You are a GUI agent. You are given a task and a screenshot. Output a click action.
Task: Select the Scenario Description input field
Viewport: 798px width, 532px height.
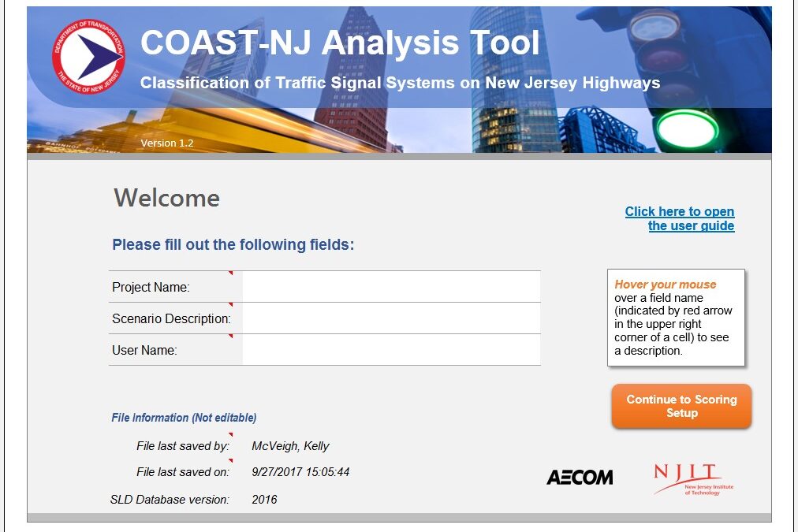pyautogui.click(x=391, y=318)
